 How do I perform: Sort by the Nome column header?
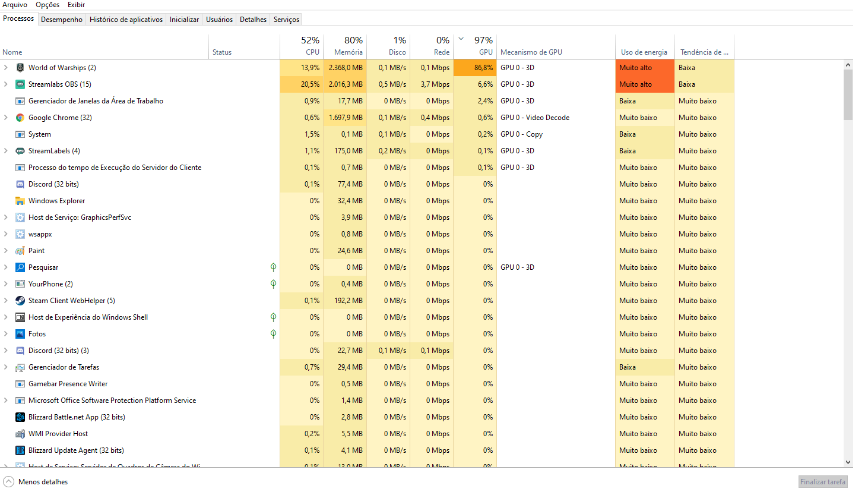[x=104, y=46]
